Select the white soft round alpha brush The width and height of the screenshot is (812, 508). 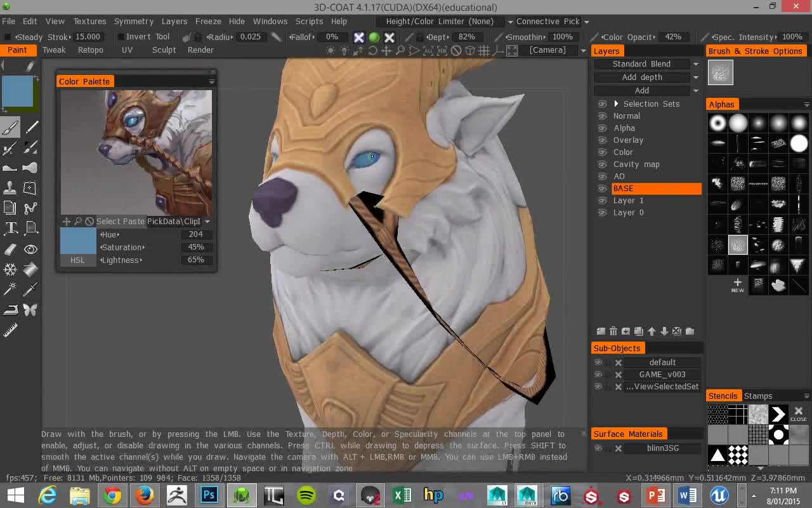(x=738, y=123)
